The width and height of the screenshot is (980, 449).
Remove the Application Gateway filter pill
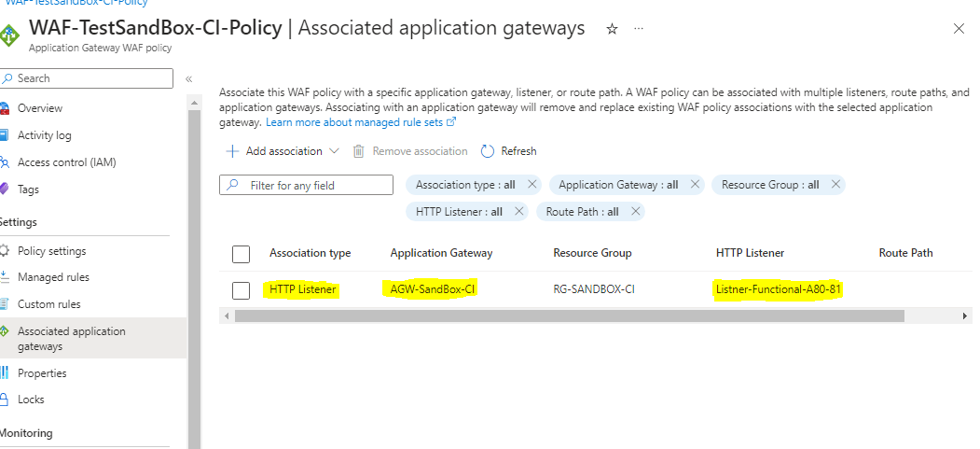coord(695,185)
